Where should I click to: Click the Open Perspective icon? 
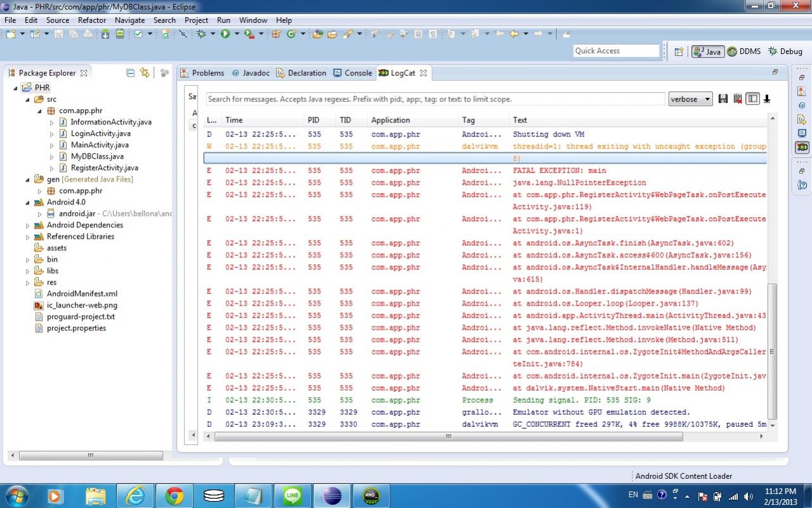click(679, 51)
